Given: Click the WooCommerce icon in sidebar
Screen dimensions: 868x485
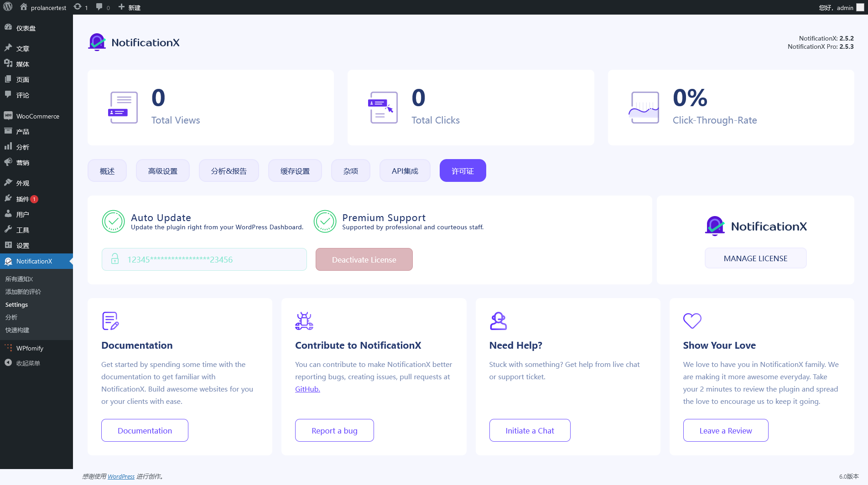Looking at the screenshot, I should (8, 116).
